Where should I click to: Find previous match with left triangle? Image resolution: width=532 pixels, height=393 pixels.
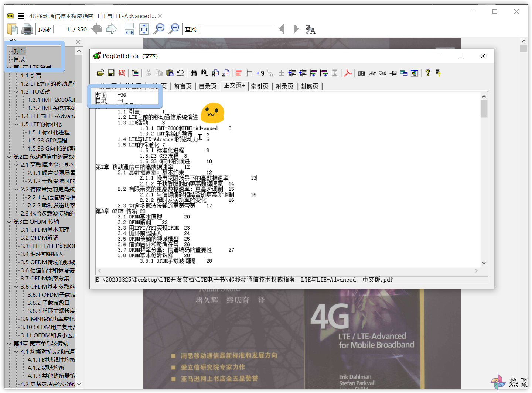pos(282,29)
